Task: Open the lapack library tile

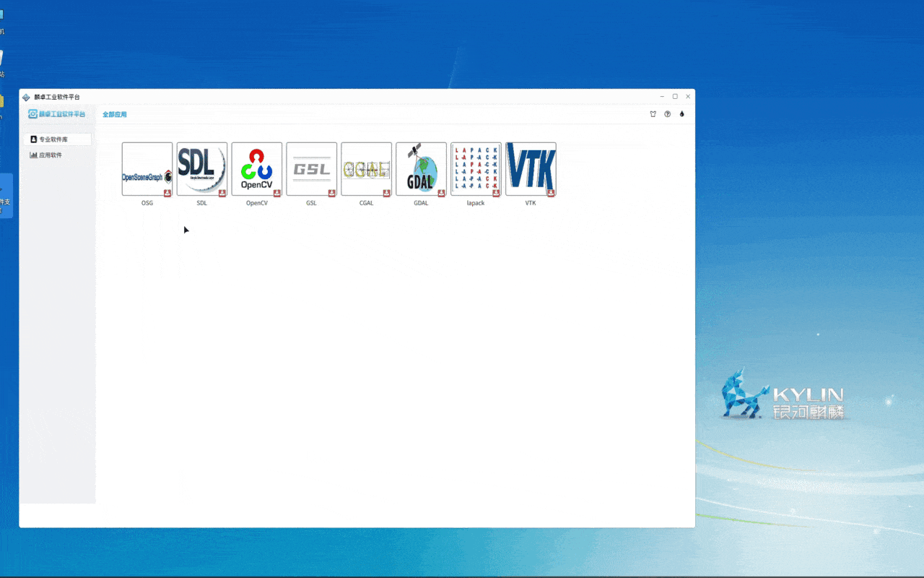Action: click(x=476, y=169)
